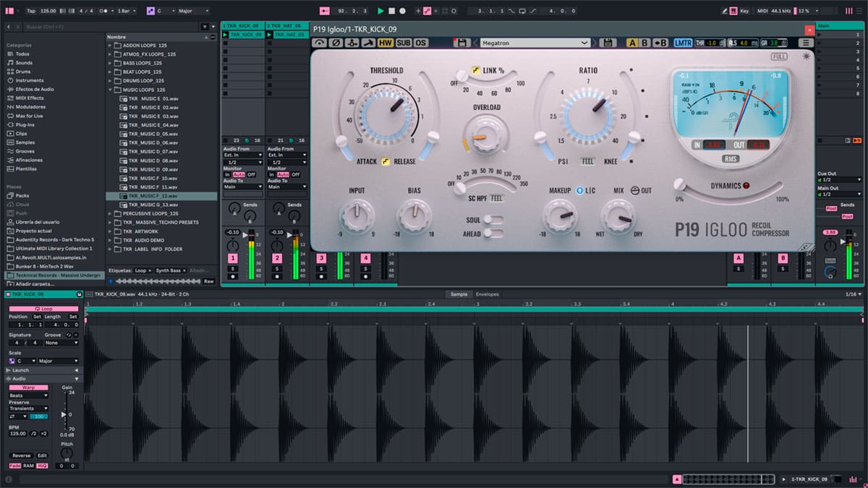Arm recording with the record button
The width and height of the screenshot is (868, 488).
tap(402, 11)
